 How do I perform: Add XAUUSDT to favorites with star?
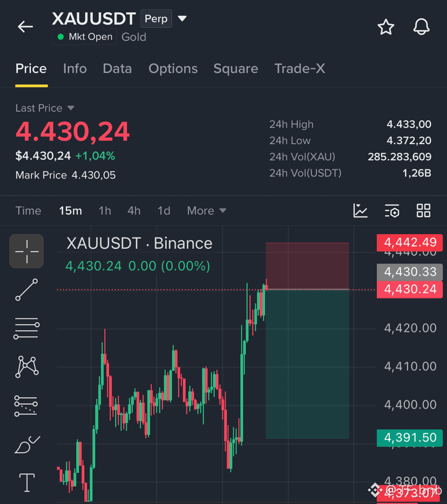pos(385,26)
